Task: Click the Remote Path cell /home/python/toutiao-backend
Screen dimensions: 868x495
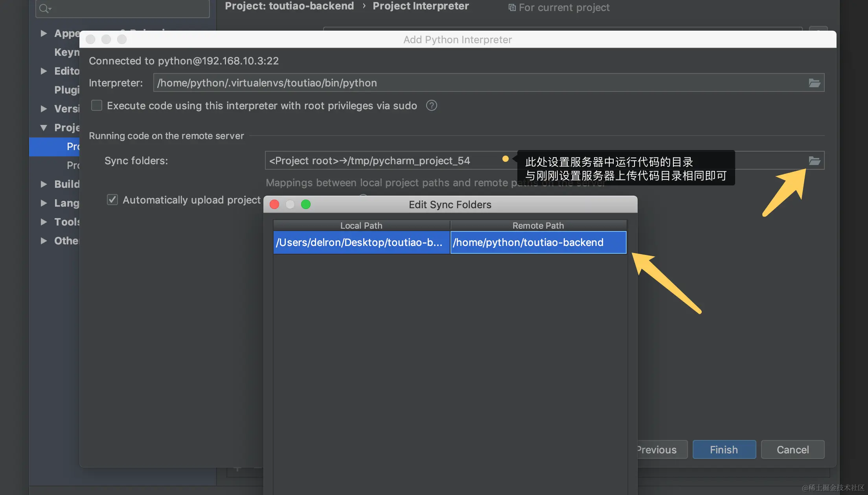Action: pyautogui.click(x=538, y=242)
